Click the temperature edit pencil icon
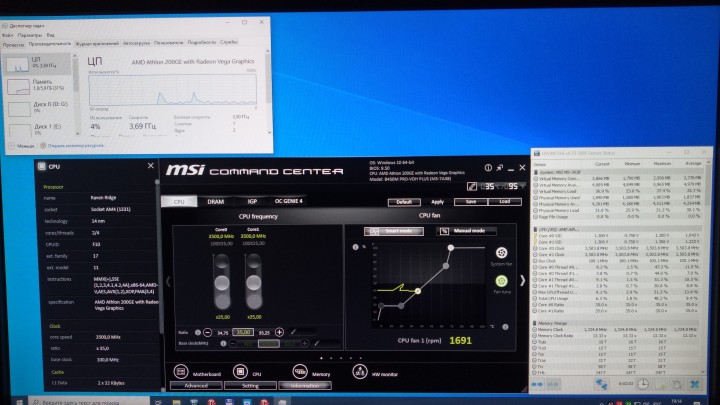The width and height of the screenshot is (720, 405). 472,186
